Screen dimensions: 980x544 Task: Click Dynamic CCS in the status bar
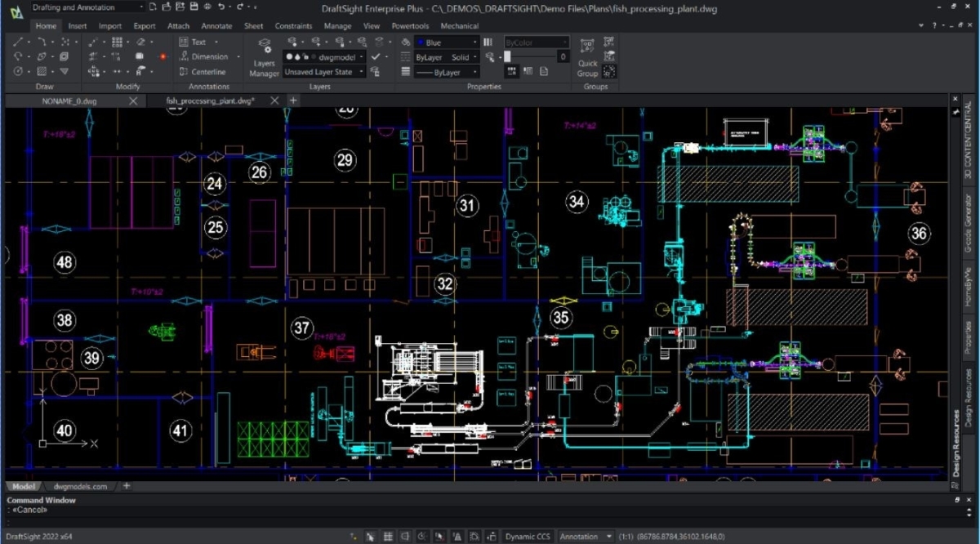point(528,537)
